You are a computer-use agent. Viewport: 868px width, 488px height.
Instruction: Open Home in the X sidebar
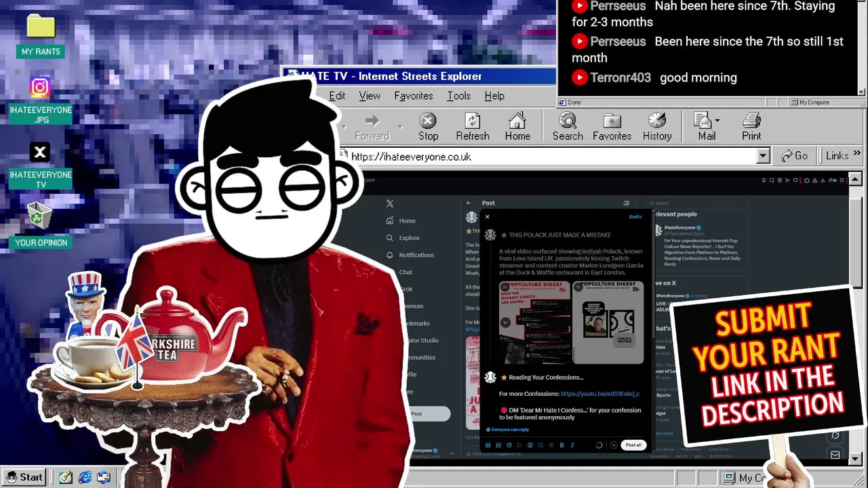click(x=401, y=221)
